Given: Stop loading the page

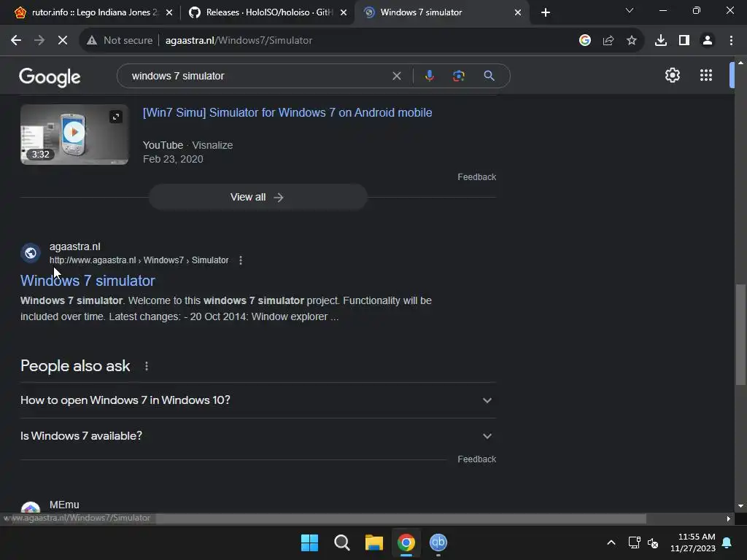Looking at the screenshot, I should tap(63, 41).
